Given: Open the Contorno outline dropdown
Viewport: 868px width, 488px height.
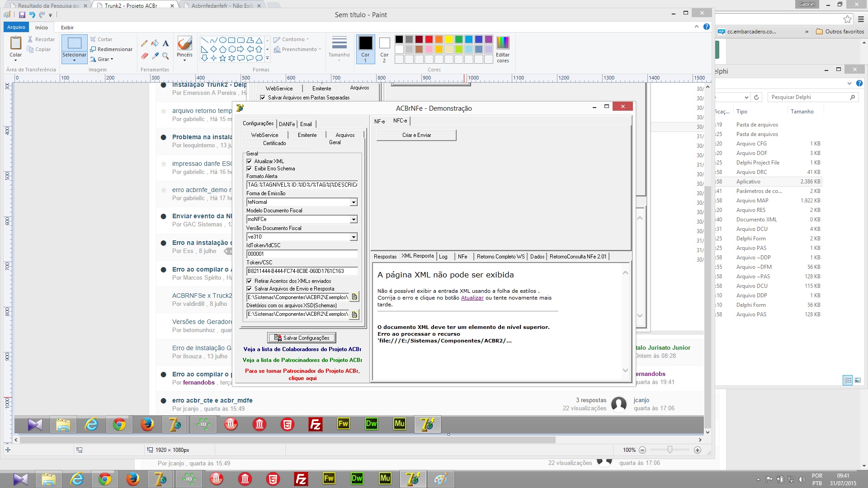Looking at the screenshot, I should tap(292, 39).
